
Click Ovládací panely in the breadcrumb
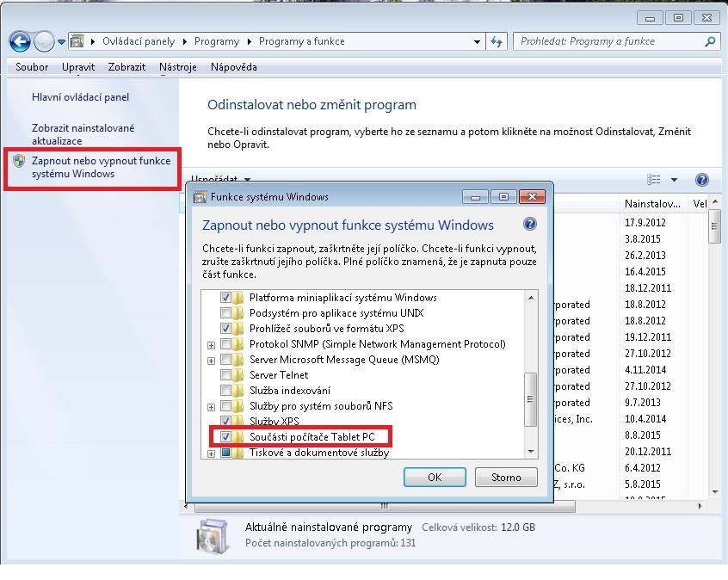coord(139,41)
